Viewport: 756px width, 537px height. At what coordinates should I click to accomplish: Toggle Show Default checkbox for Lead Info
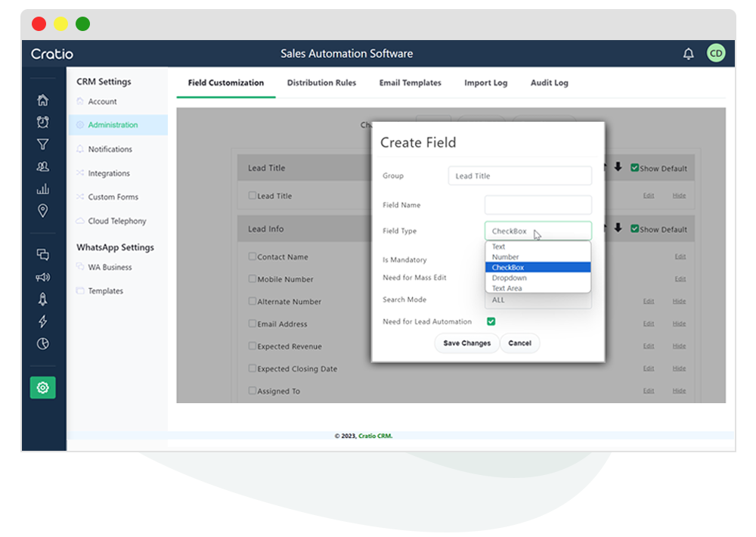635,229
